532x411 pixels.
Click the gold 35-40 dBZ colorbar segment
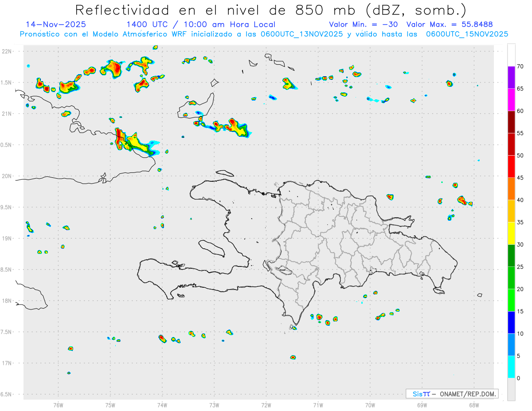click(511, 211)
